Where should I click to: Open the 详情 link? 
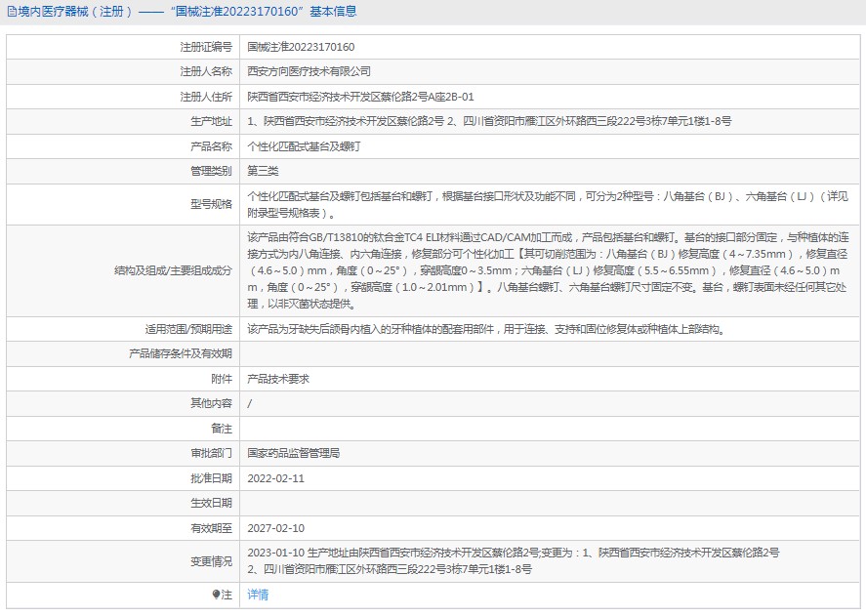258,595
